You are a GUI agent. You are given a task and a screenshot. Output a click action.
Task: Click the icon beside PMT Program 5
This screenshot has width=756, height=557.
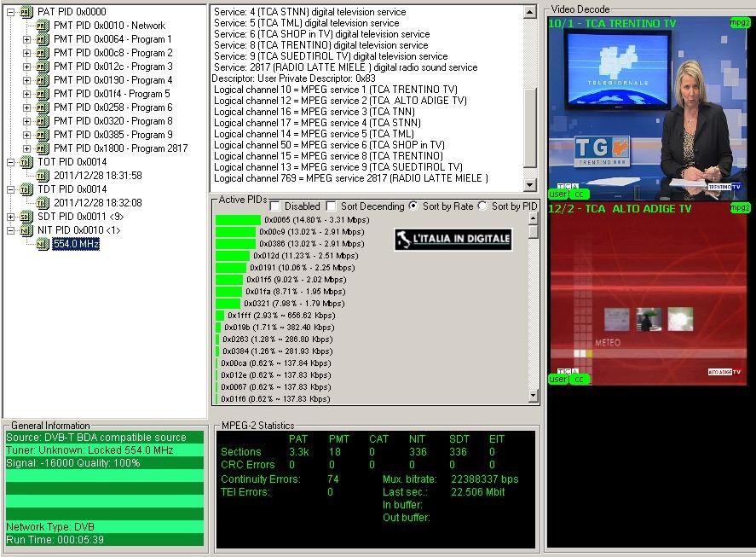42,94
